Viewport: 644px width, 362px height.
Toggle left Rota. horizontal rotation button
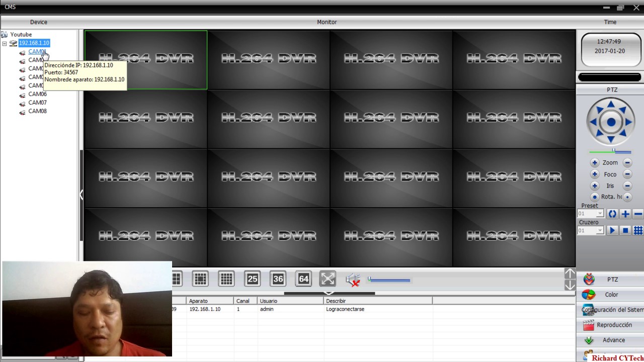click(x=595, y=197)
